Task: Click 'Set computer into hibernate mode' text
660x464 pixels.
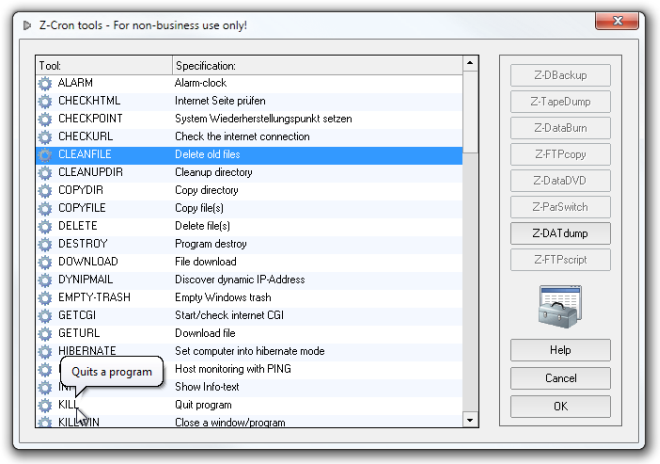Action: click(x=250, y=351)
